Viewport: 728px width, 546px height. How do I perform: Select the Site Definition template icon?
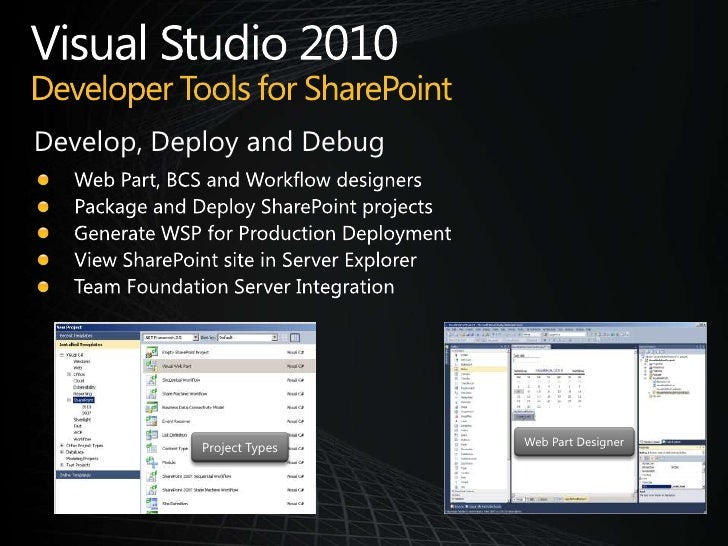152,503
